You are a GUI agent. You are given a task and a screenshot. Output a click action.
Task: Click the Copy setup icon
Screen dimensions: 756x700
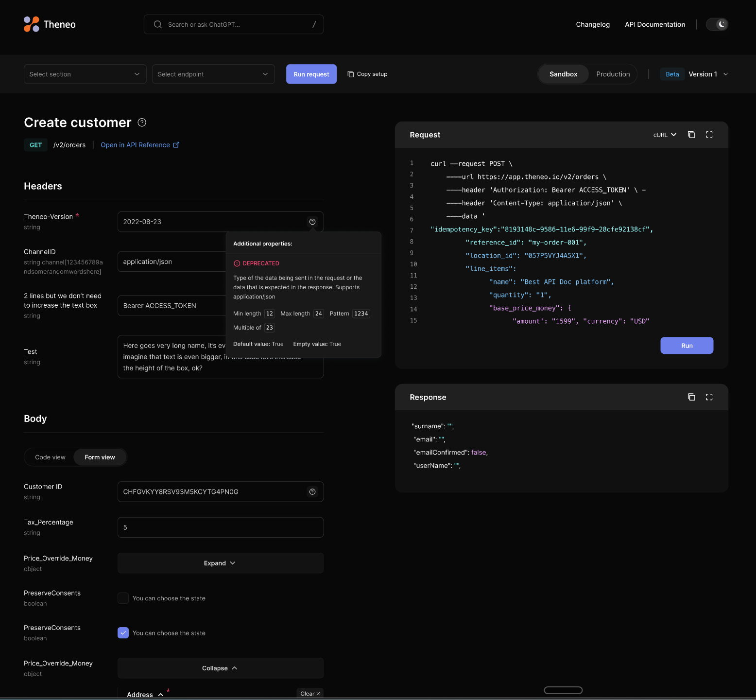(351, 74)
